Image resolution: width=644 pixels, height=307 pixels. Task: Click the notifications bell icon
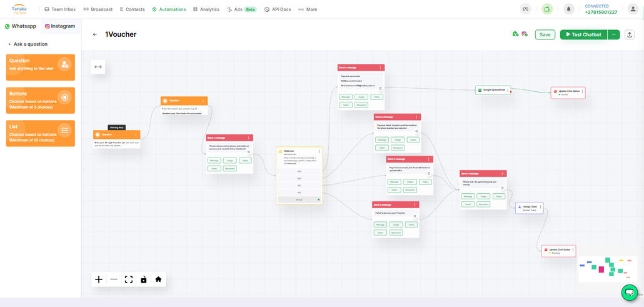(x=568, y=9)
